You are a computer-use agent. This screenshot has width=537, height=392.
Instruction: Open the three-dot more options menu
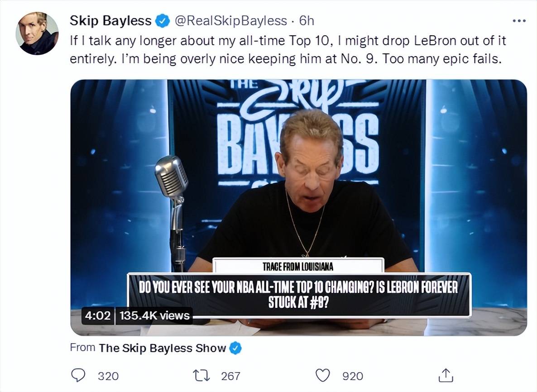click(x=519, y=21)
